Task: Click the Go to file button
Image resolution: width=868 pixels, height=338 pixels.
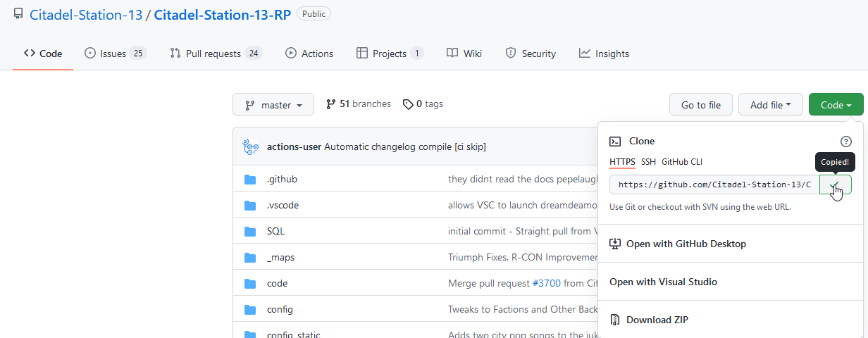Action: click(700, 105)
